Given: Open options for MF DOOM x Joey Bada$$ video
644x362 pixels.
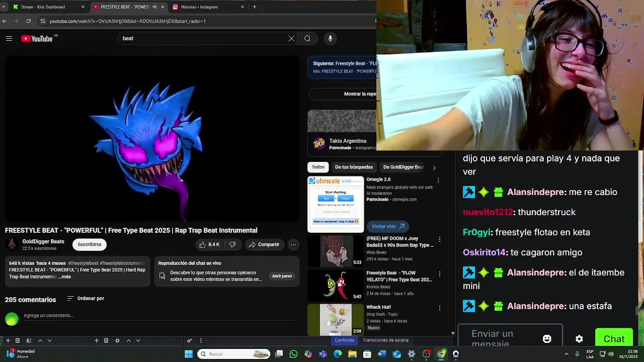Looking at the screenshot, I should tap(440, 240).
